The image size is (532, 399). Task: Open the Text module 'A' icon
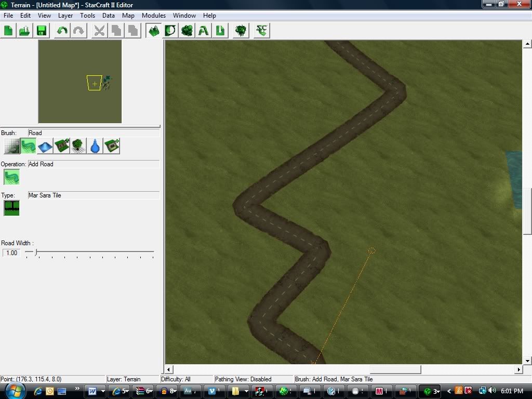pos(204,31)
